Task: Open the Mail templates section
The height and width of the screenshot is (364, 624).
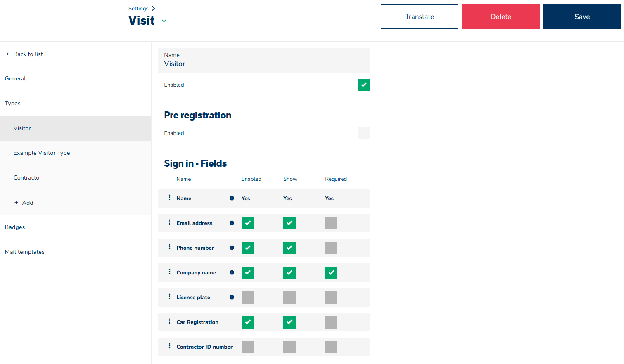Action: tap(25, 252)
